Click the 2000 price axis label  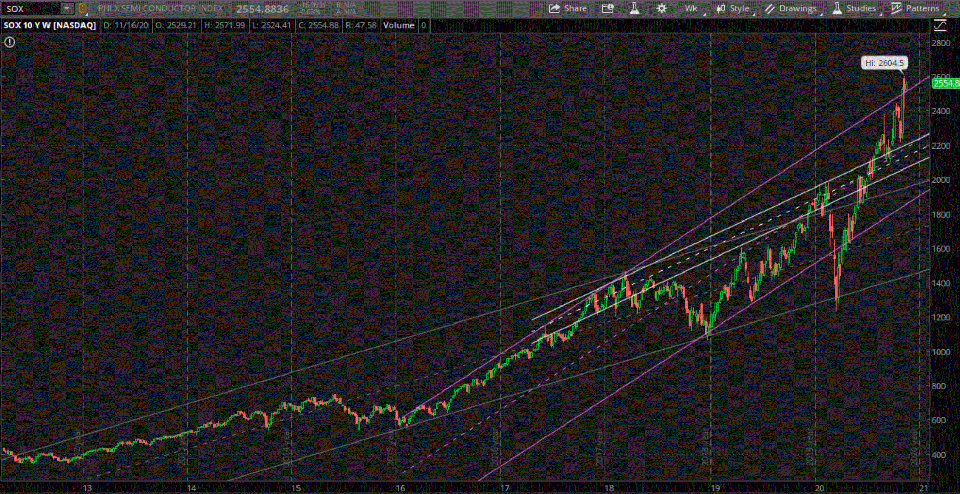pos(940,180)
